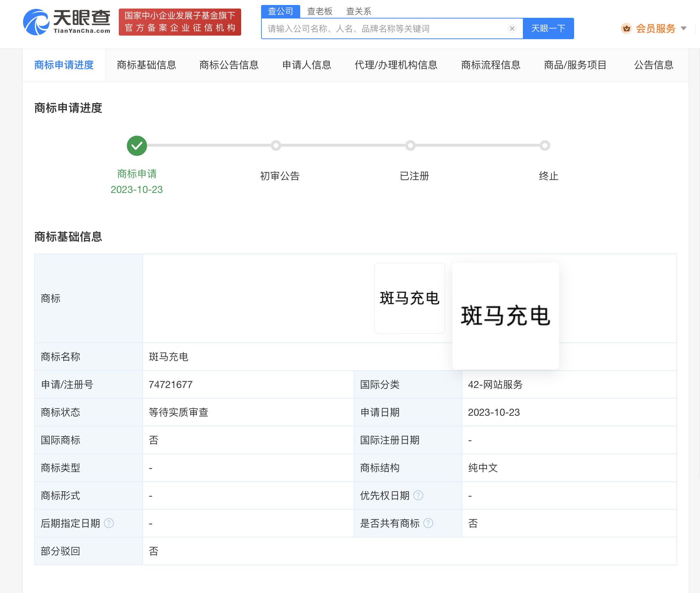Screen dimensions: 700x593
Task: Select the 查公司 search tab
Action: pyautogui.click(x=281, y=11)
